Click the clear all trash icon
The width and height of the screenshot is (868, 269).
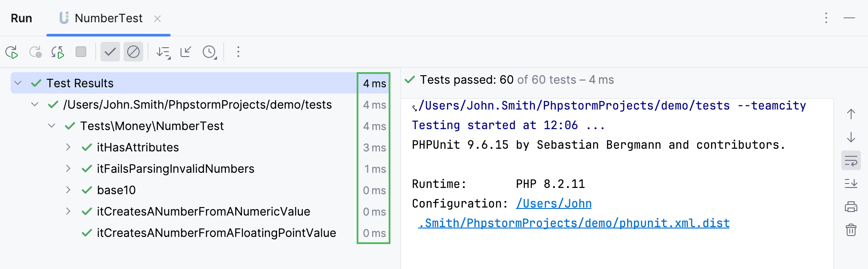pyautogui.click(x=851, y=230)
